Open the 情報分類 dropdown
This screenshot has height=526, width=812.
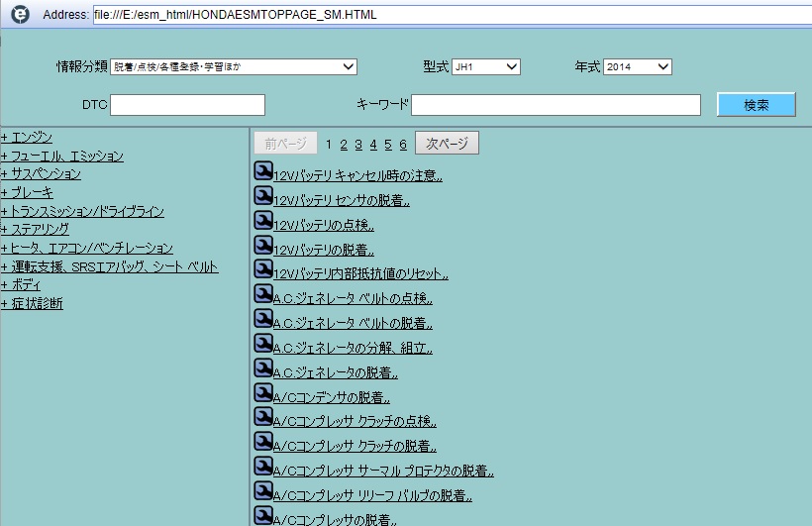(234, 66)
